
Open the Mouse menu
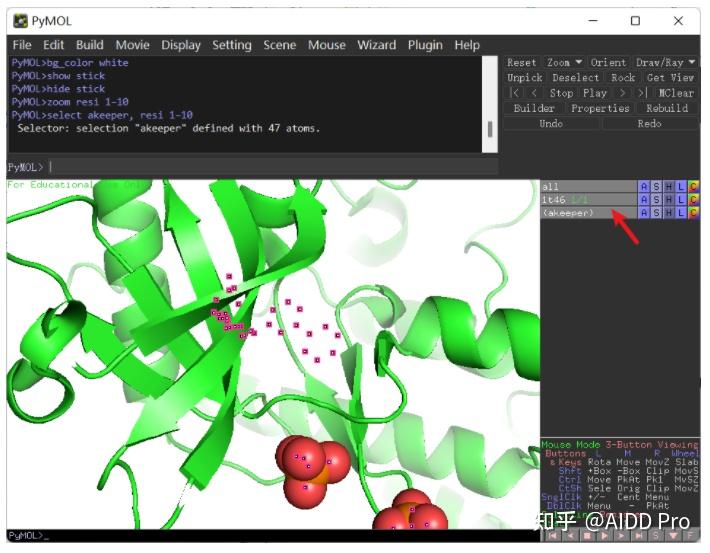[x=326, y=45]
